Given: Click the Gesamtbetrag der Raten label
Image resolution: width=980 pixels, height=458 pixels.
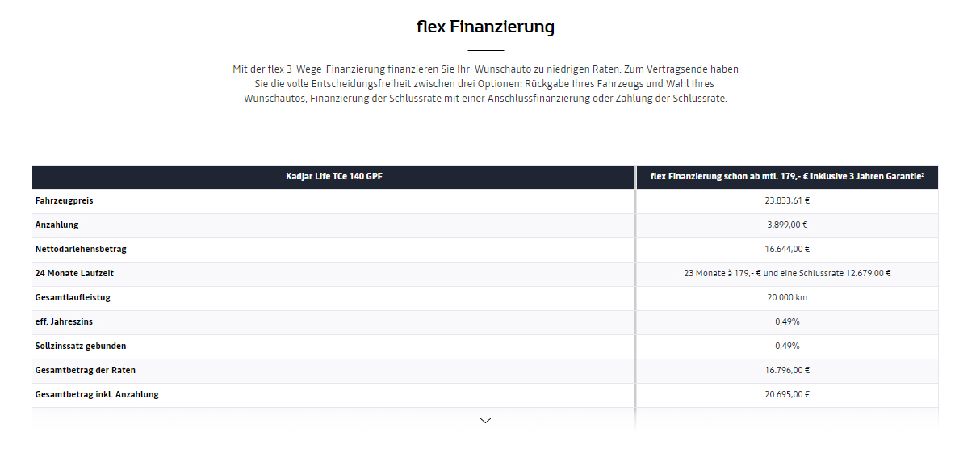Looking at the screenshot, I should 86,370.
